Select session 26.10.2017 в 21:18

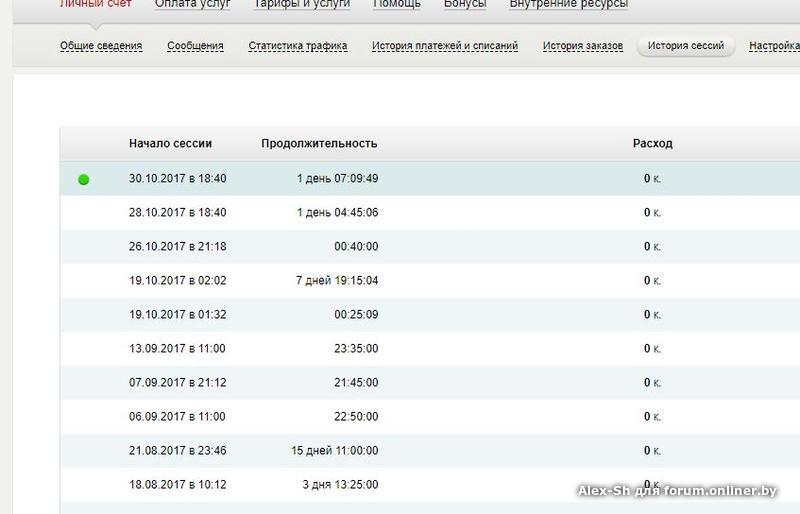click(x=178, y=247)
